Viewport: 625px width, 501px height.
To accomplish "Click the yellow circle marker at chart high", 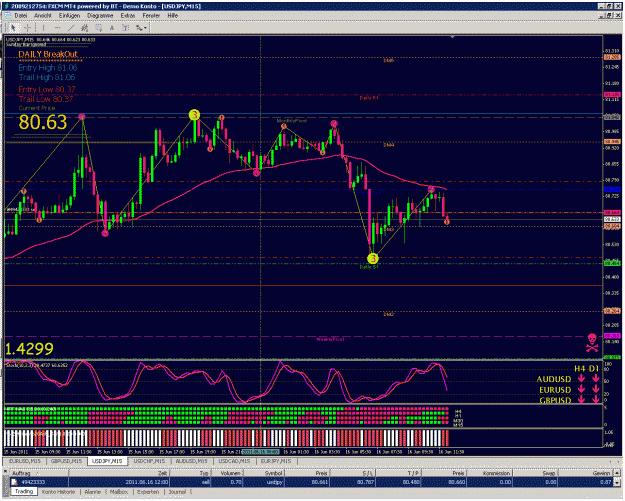I will (194, 115).
